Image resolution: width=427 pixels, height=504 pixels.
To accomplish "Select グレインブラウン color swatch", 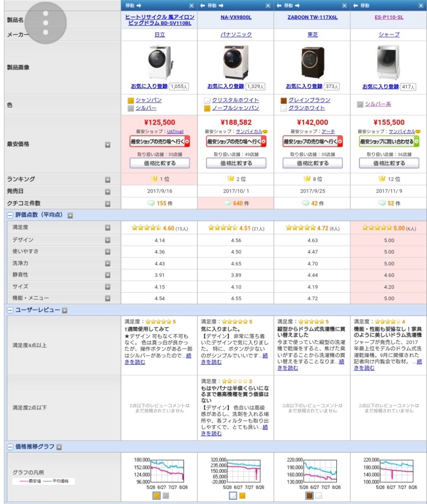I will point(284,100).
